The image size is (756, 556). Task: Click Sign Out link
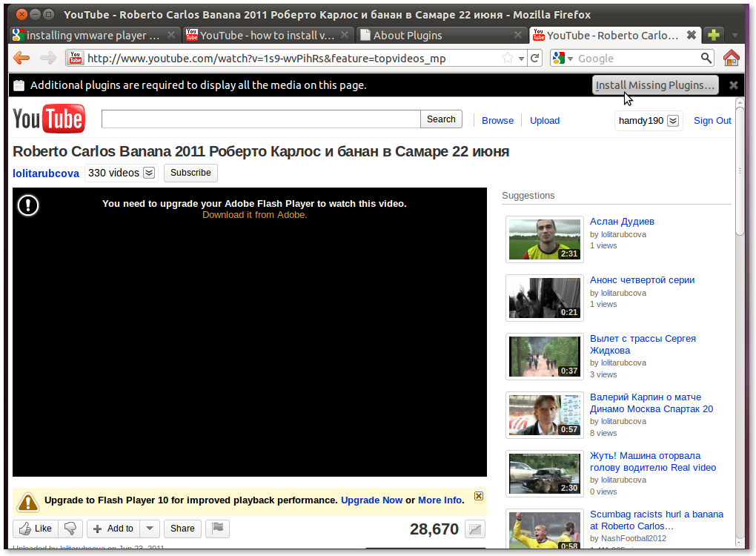[x=712, y=121]
